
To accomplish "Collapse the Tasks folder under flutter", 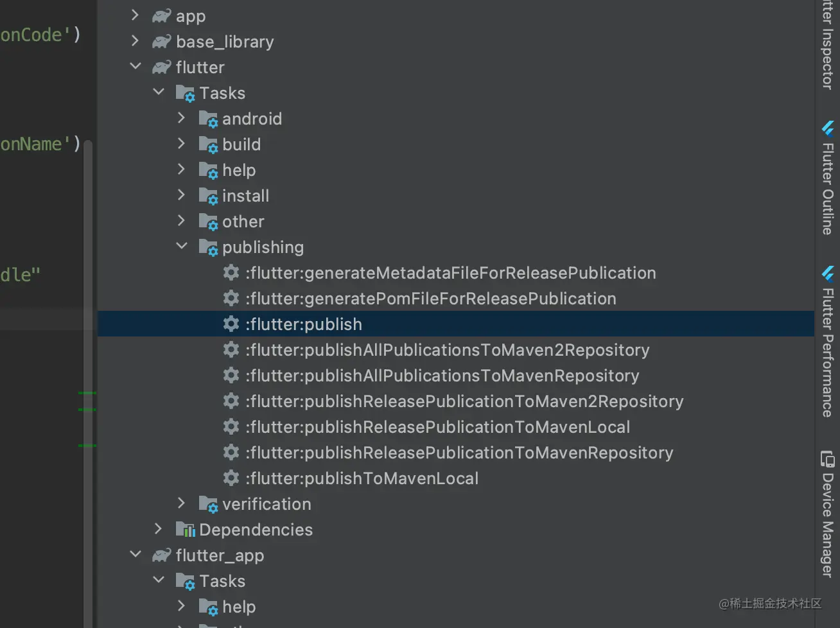I will point(159,92).
